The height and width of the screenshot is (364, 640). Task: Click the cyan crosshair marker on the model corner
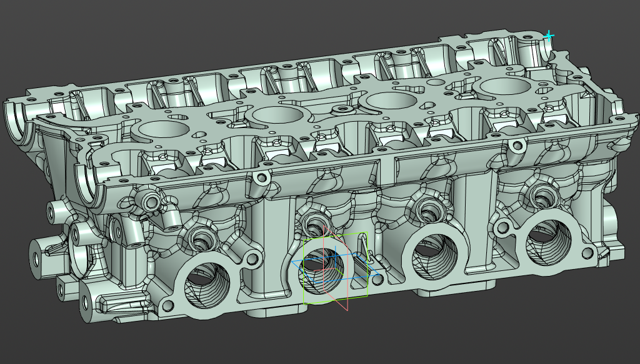[549, 36]
